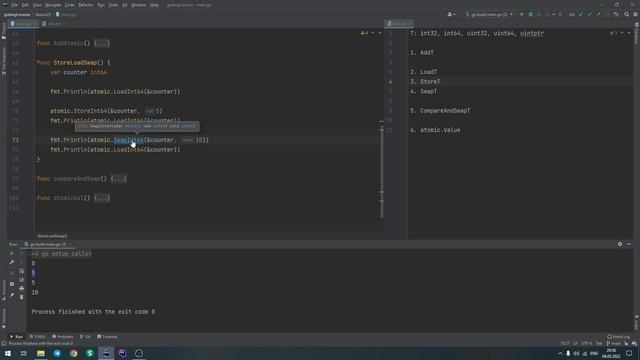Open the Help menu

pyautogui.click(x=154, y=5)
